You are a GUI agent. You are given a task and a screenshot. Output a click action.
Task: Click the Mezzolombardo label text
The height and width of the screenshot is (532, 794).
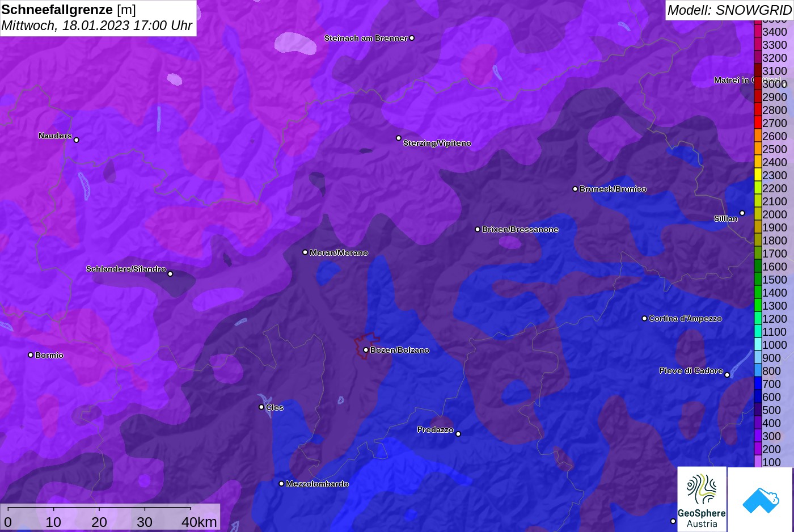click(x=317, y=484)
